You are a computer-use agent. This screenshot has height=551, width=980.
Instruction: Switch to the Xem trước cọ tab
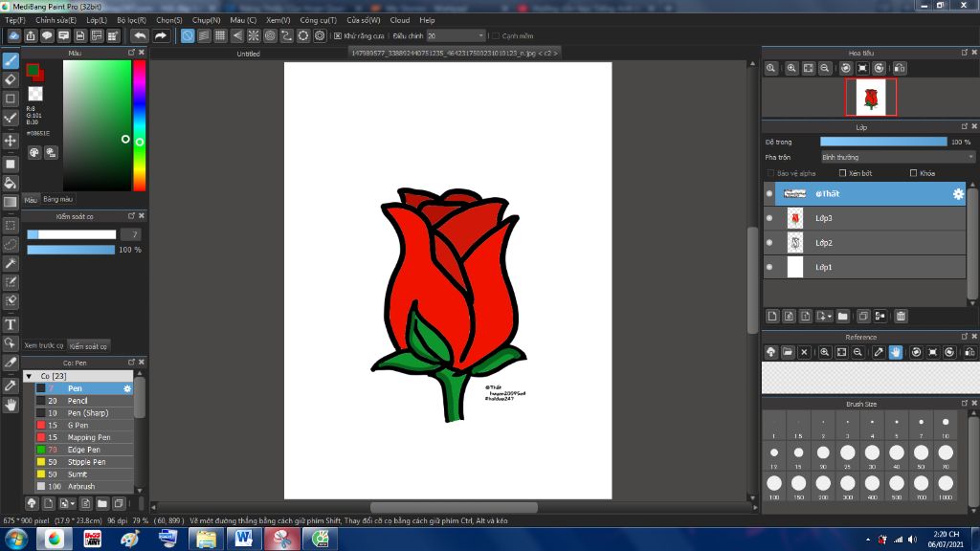click(44, 345)
